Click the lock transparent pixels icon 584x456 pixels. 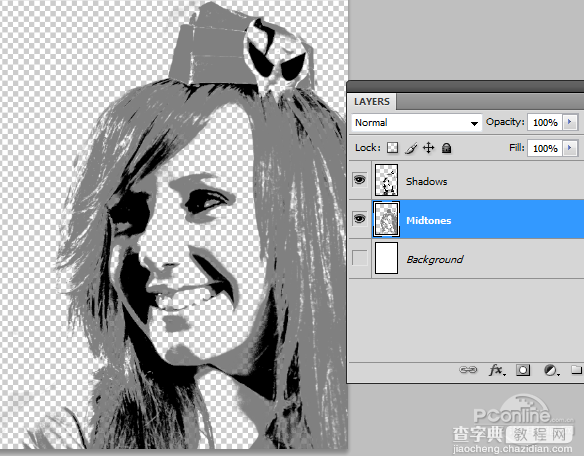[x=392, y=148]
